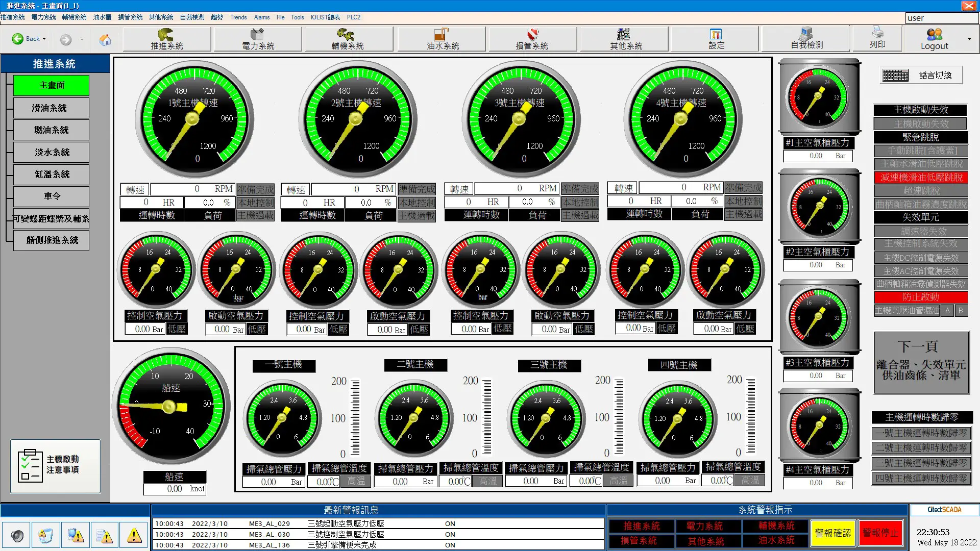Toggle the 主機高壓油管漏油 B button
Viewport: 980px width, 551px height.
(x=961, y=310)
